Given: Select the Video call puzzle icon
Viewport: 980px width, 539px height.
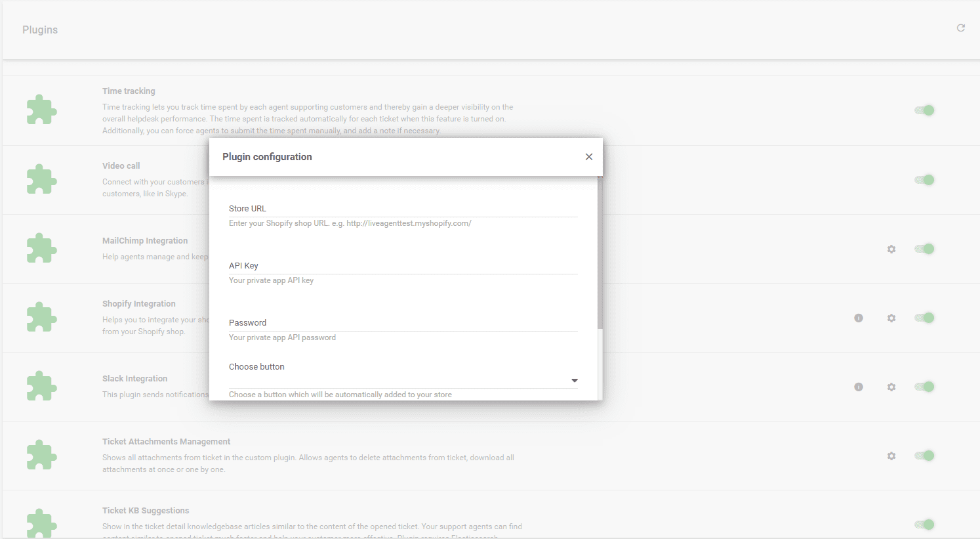Looking at the screenshot, I should [41, 179].
